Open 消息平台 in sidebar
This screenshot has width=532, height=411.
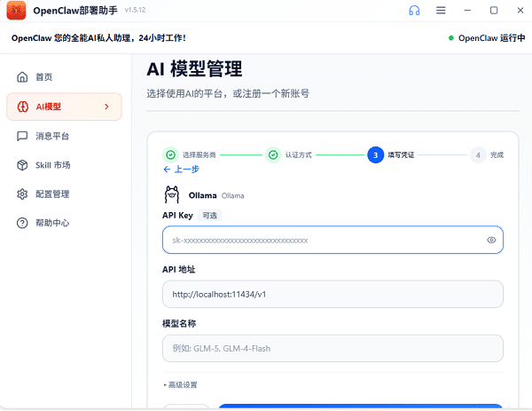(x=64, y=136)
